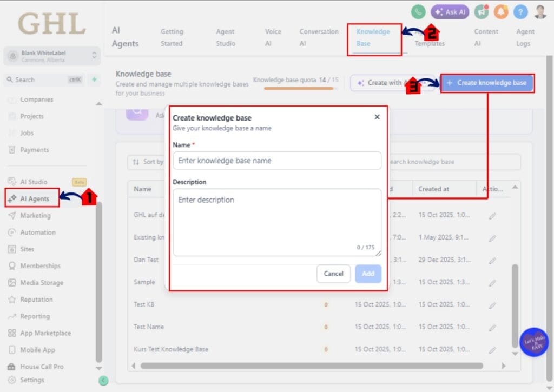
Task: Switch to the Agent Logs tab
Action: [x=525, y=37]
